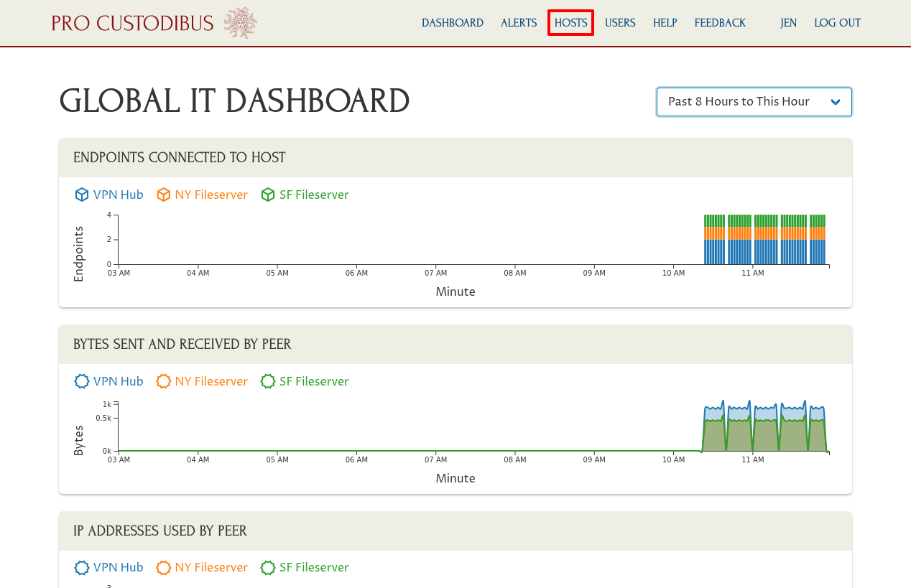Click the Endpoints Connected to Host panel heading
Viewport: 911px width, 588px height.
click(x=180, y=158)
